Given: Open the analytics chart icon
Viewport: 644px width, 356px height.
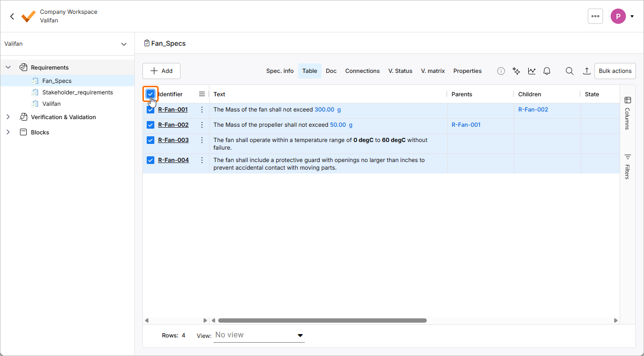Looking at the screenshot, I should pyautogui.click(x=532, y=71).
